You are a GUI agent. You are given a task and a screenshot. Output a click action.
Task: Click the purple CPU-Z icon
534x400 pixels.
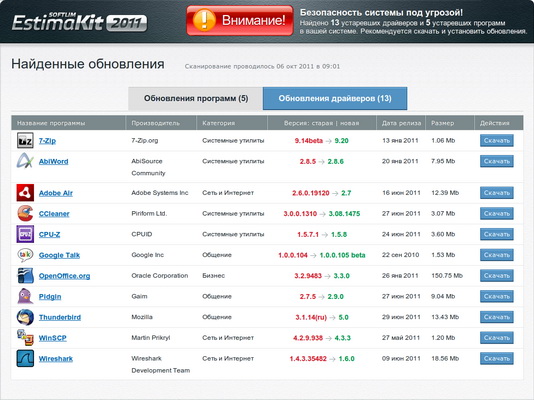[x=25, y=234]
